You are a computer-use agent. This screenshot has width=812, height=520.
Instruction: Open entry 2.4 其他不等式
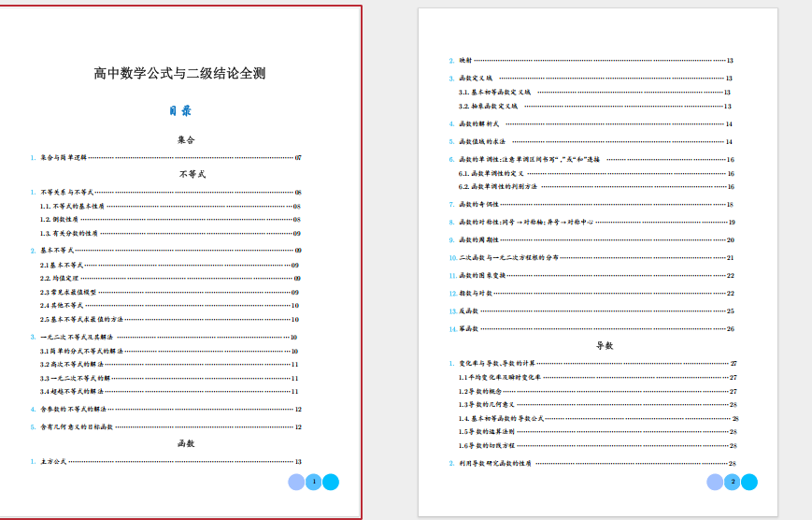[x=169, y=306]
